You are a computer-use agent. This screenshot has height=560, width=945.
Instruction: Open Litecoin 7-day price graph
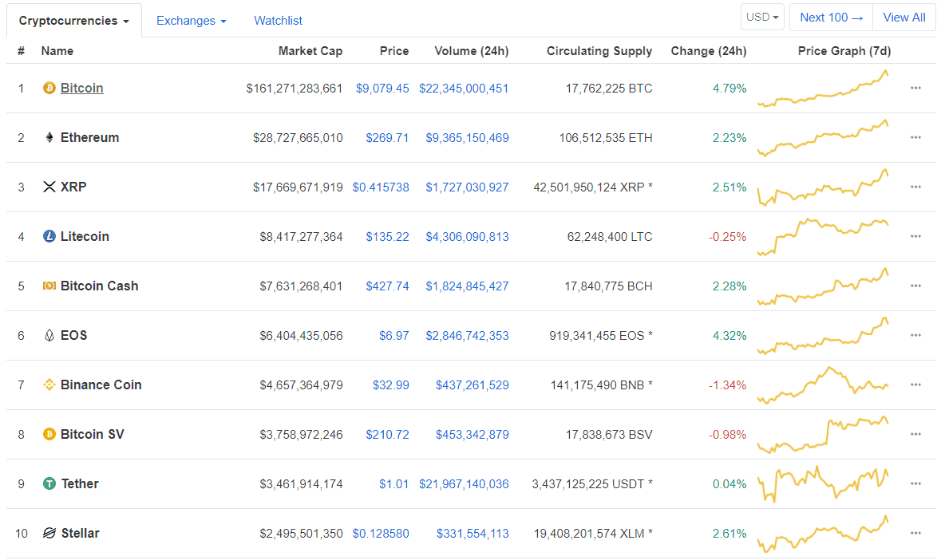point(823,237)
